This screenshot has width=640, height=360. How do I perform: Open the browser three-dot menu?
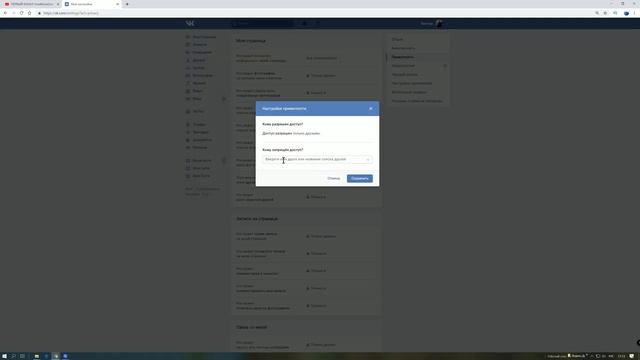(x=634, y=13)
